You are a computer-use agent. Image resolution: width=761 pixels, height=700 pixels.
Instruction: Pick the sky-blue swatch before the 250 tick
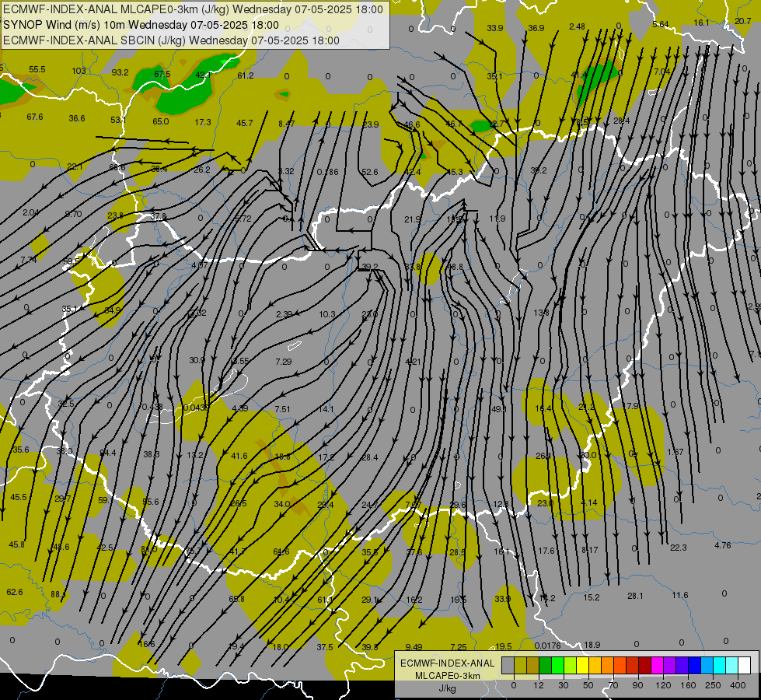707,665
